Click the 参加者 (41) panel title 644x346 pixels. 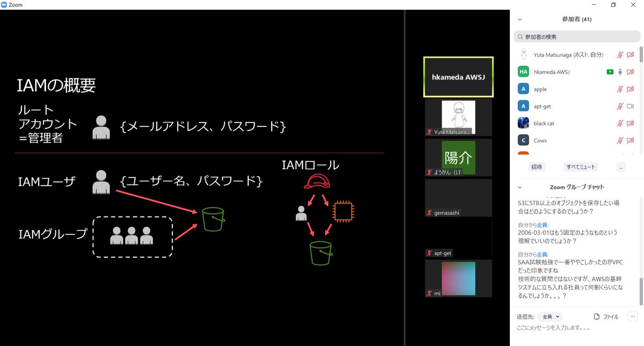[x=576, y=19]
